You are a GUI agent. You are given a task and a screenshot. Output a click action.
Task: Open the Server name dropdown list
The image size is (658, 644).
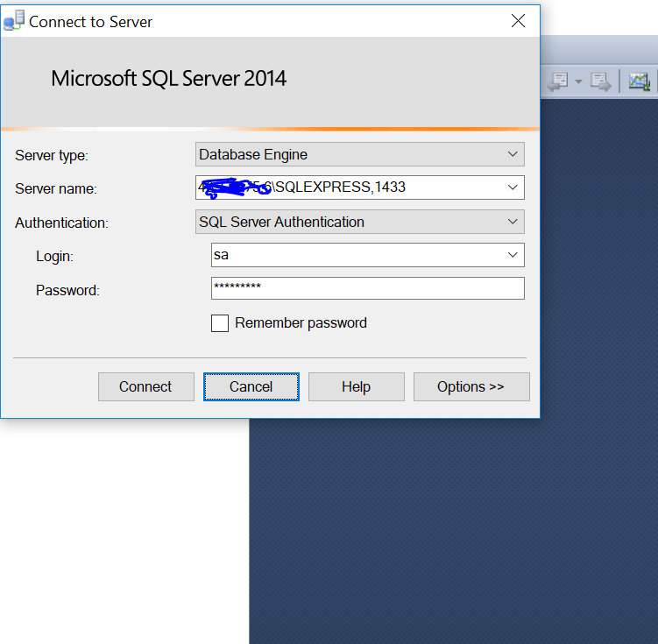pyautogui.click(x=513, y=188)
